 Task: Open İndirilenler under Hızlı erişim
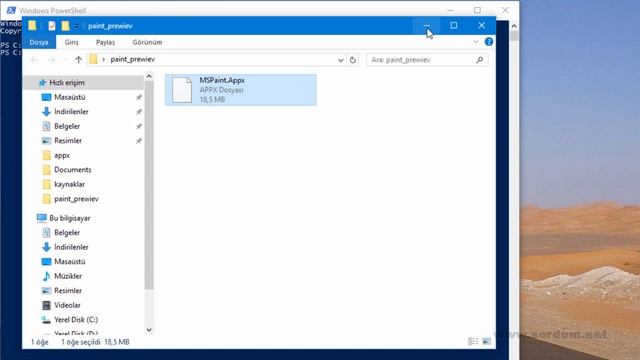tap(71, 111)
